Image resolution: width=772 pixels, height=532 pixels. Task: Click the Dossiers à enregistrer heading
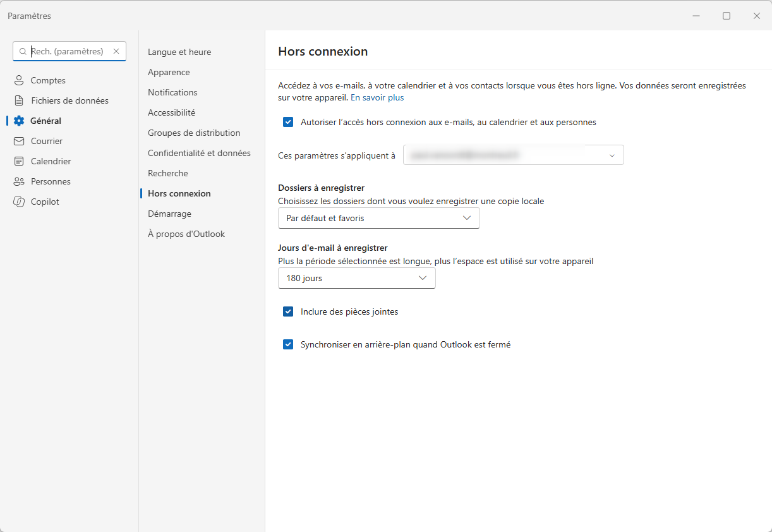pyautogui.click(x=322, y=188)
